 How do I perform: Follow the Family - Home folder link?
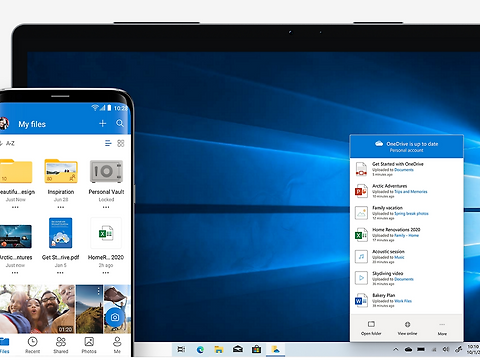(x=406, y=235)
